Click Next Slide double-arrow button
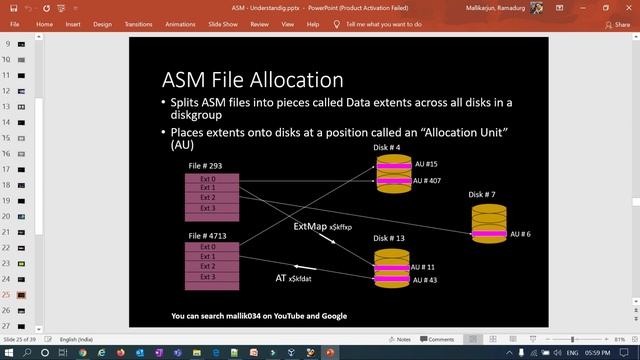The height and width of the screenshot is (360, 640). [636, 318]
